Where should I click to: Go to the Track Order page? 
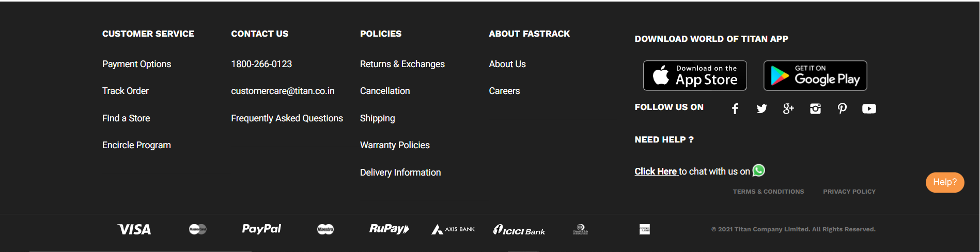tap(126, 91)
